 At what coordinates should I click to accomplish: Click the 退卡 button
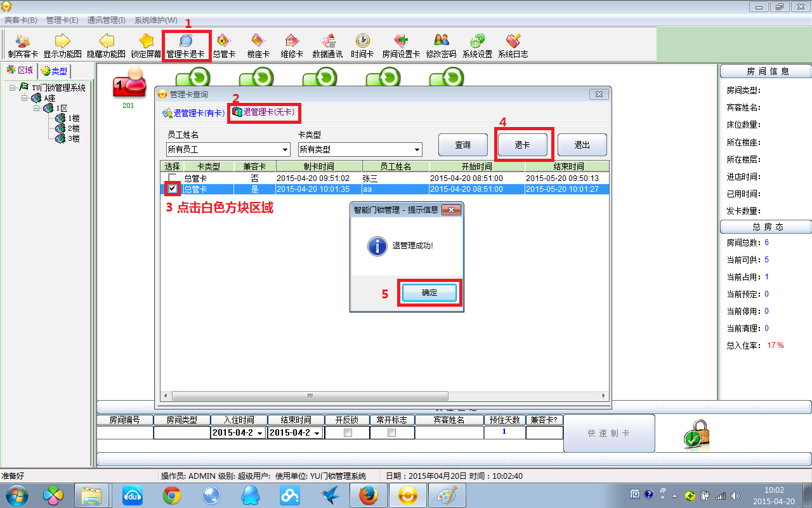[x=522, y=145]
